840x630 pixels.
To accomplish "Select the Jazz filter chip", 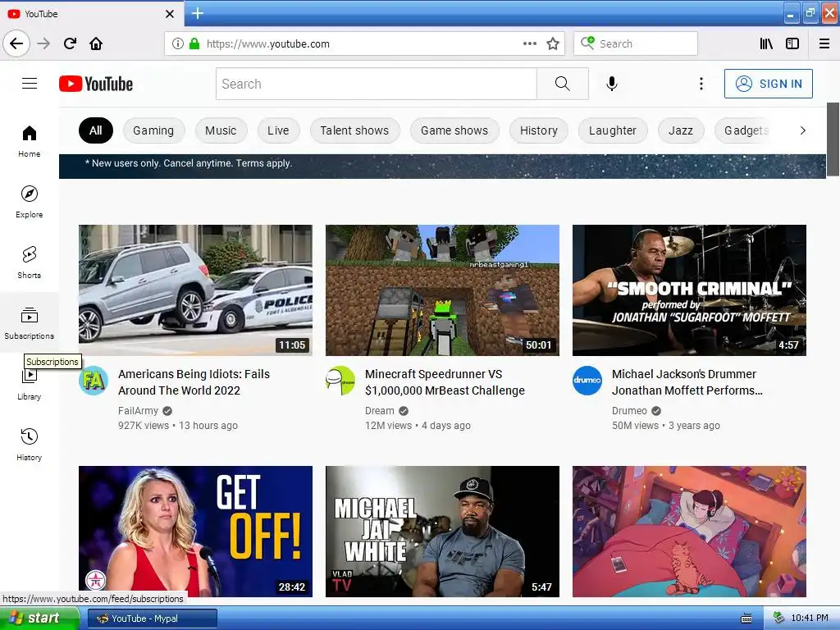I will [680, 130].
